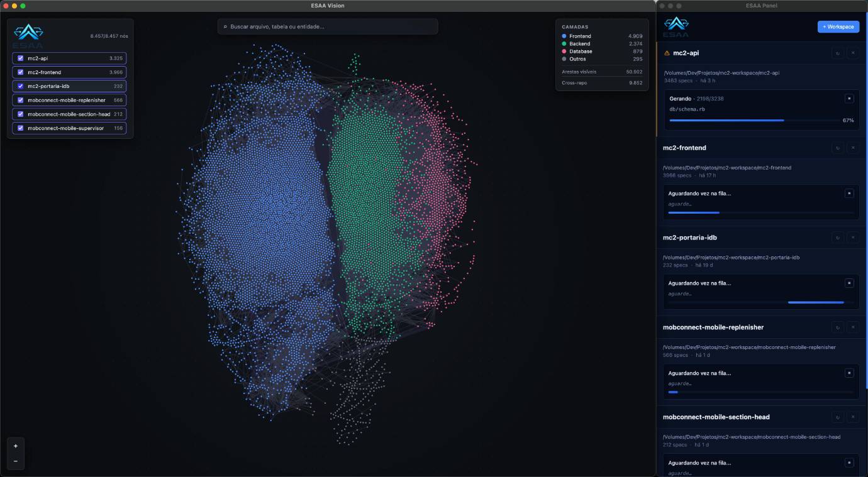This screenshot has width=868, height=477.
Task: Remove the mc2-api repo from ESAA Panel
Action: point(853,53)
